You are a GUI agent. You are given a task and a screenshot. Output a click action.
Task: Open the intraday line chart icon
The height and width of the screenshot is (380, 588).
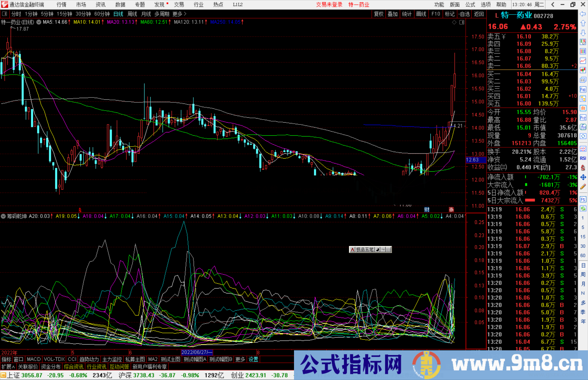pos(583,61)
